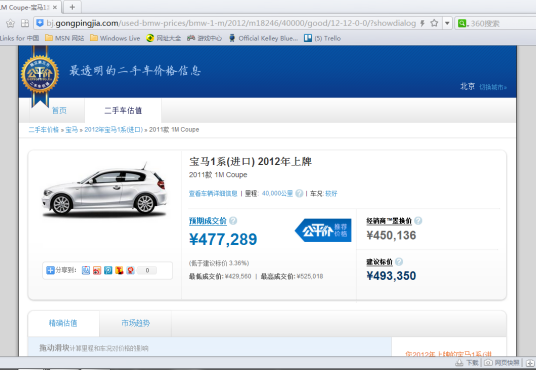Open 查看车辆详细信息 vehicle details link
The width and height of the screenshot is (536, 370).
click(213, 194)
